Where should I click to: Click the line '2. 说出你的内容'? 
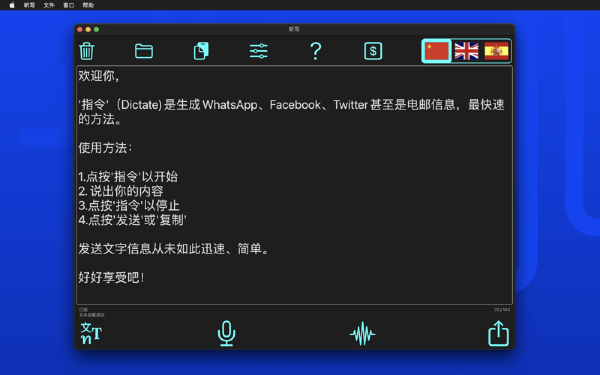121,191
